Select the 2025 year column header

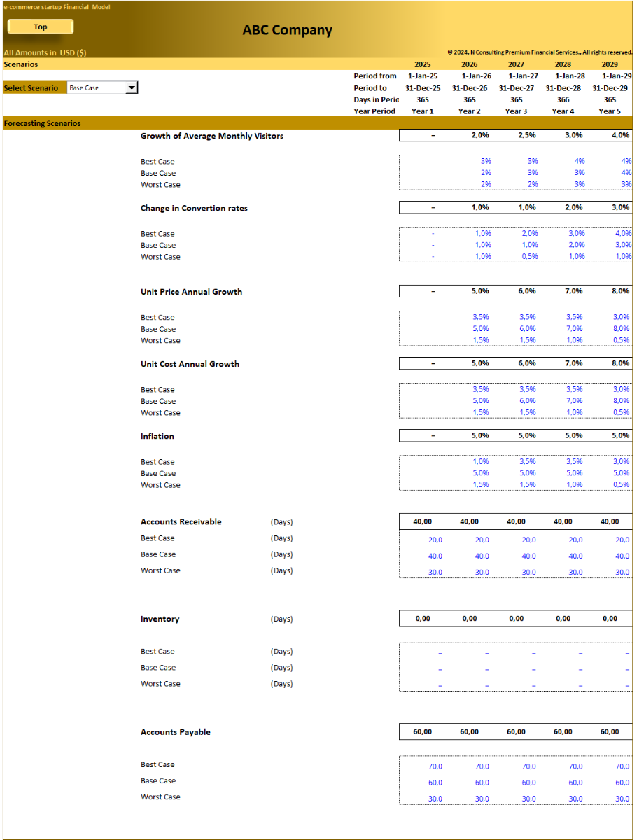point(423,64)
